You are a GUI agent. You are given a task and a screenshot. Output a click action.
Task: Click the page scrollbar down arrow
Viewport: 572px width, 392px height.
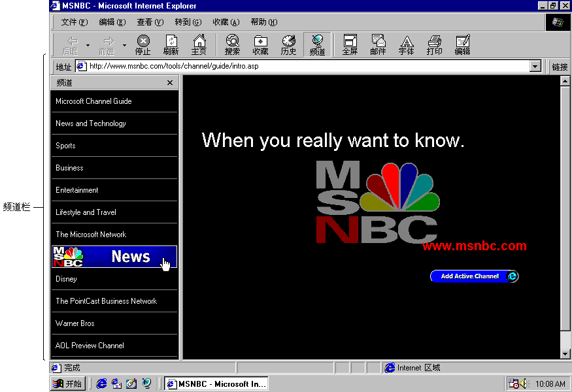(x=565, y=354)
